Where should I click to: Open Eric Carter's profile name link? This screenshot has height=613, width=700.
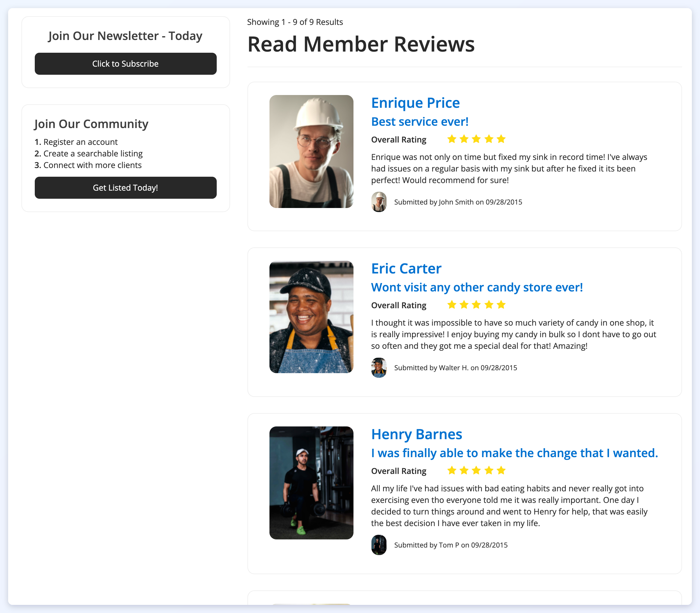click(406, 268)
